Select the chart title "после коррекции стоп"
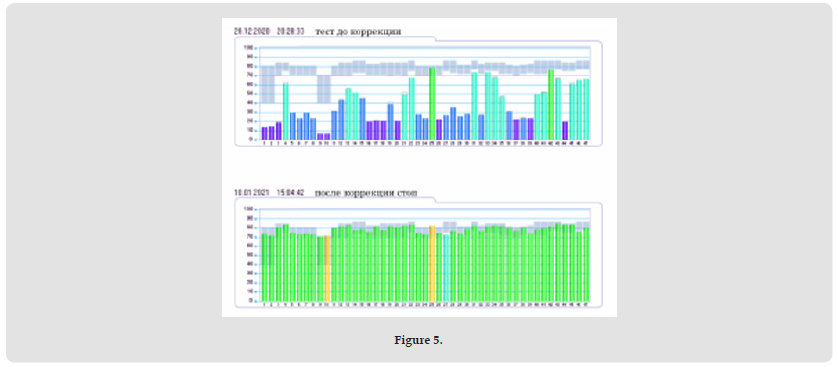The width and height of the screenshot is (838, 367). [366, 192]
